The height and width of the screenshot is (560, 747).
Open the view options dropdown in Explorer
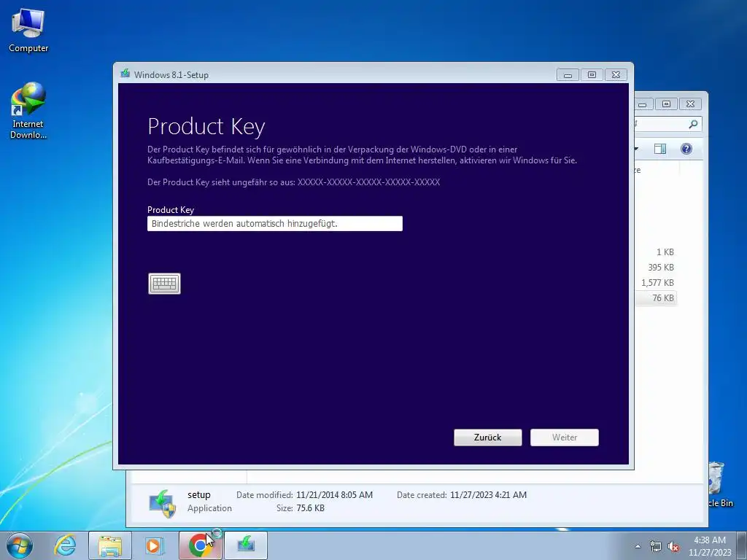click(637, 149)
